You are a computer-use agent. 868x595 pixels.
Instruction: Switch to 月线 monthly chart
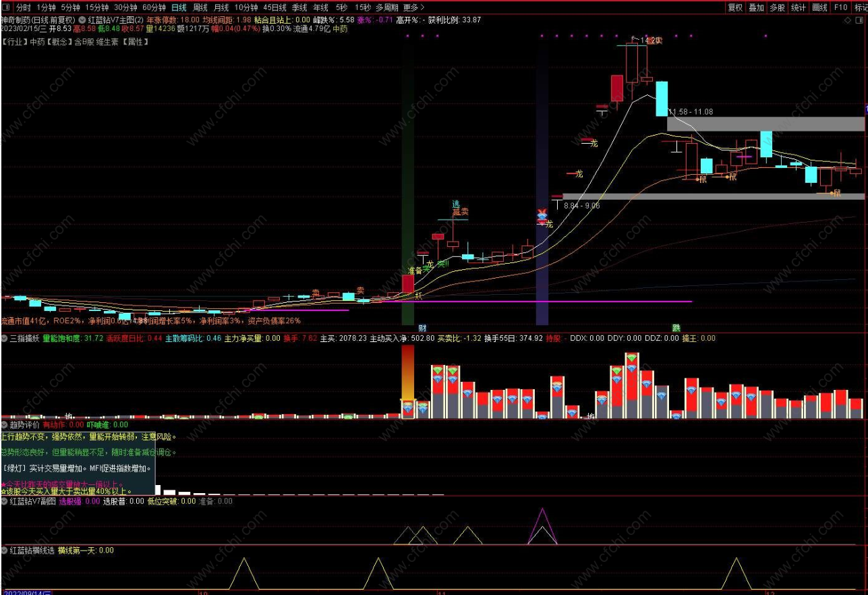coord(221,7)
